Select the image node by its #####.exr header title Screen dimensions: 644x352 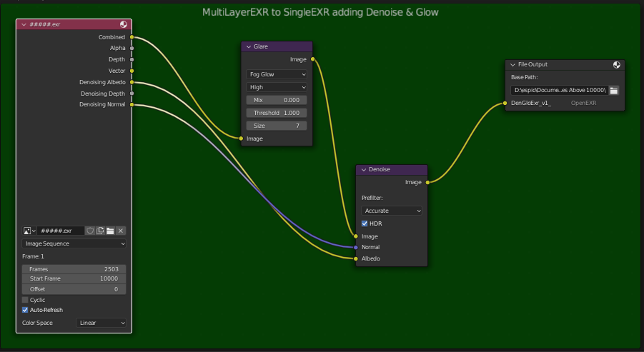pos(45,24)
